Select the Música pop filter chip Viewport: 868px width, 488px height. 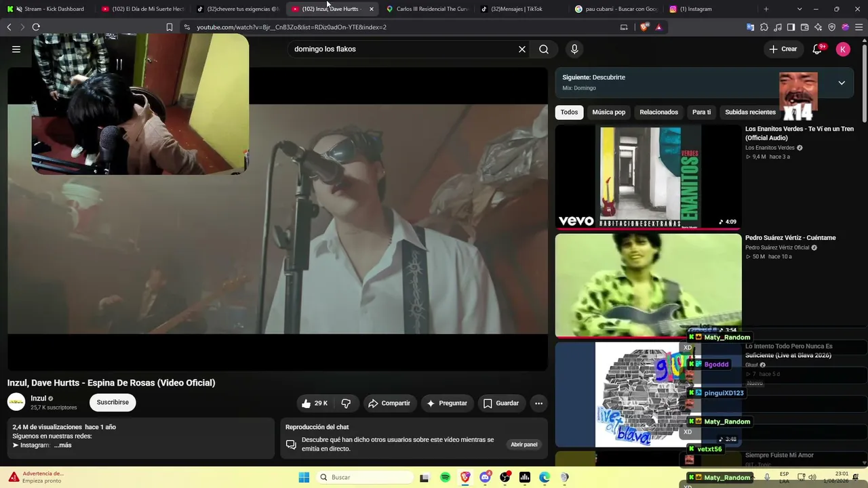pyautogui.click(x=609, y=112)
